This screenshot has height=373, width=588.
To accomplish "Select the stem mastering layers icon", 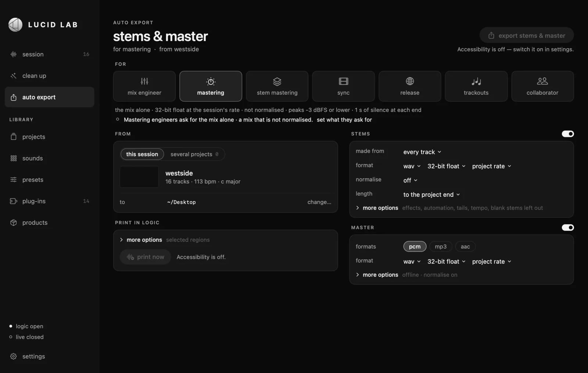I will pyautogui.click(x=277, y=81).
